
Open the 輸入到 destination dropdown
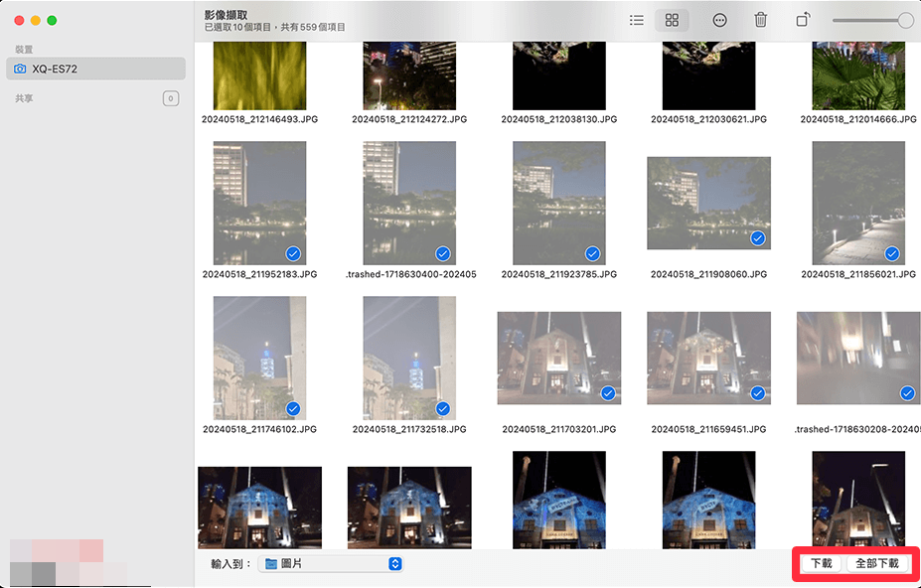click(395, 563)
